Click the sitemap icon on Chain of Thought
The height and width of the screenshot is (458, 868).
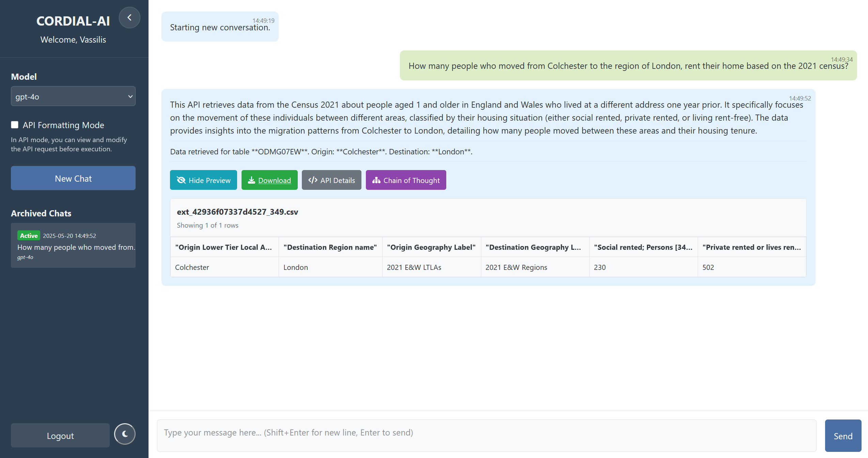pos(376,180)
